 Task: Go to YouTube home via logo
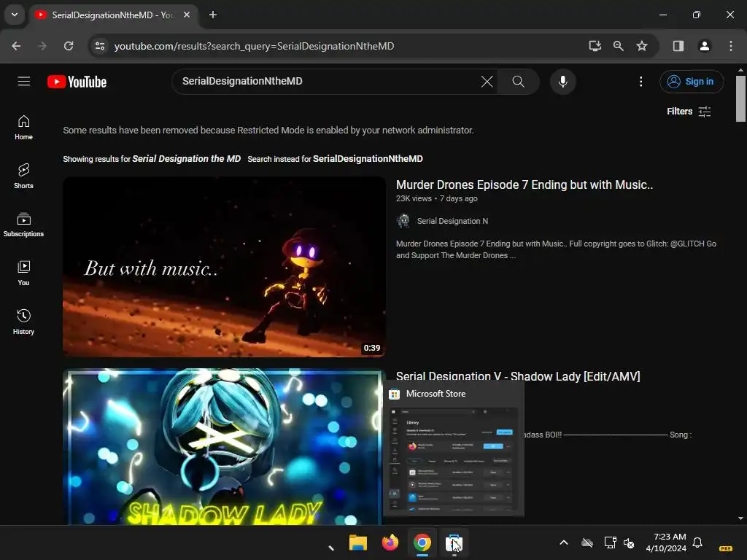(77, 82)
